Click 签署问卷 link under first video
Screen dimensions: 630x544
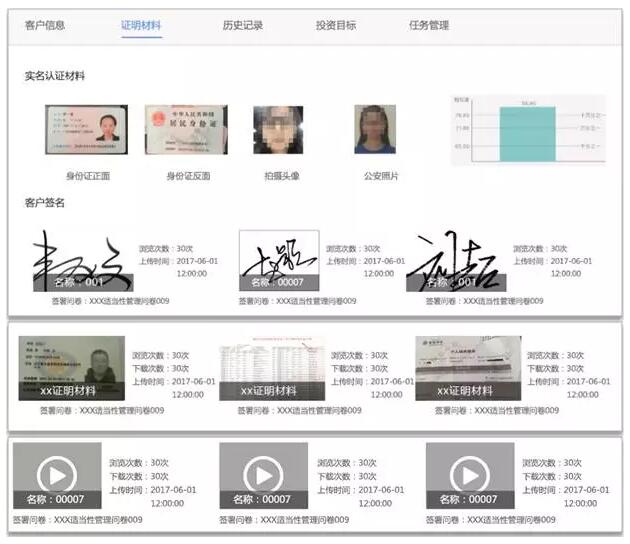click(x=77, y=520)
